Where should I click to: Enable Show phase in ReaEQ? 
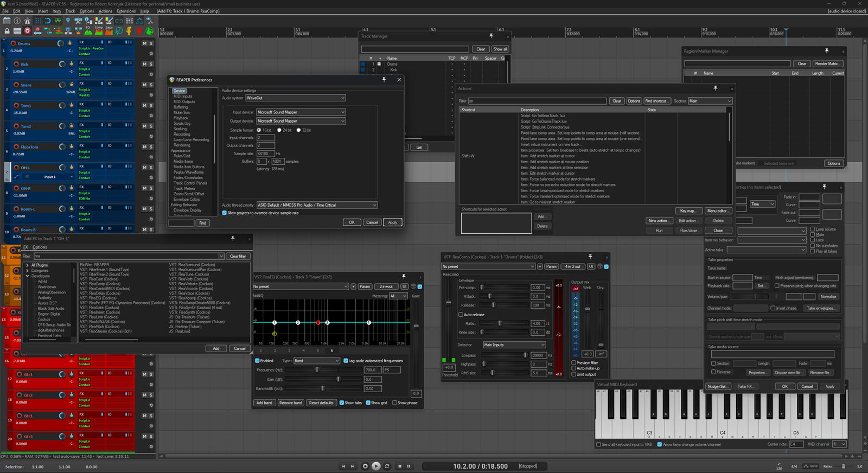394,403
